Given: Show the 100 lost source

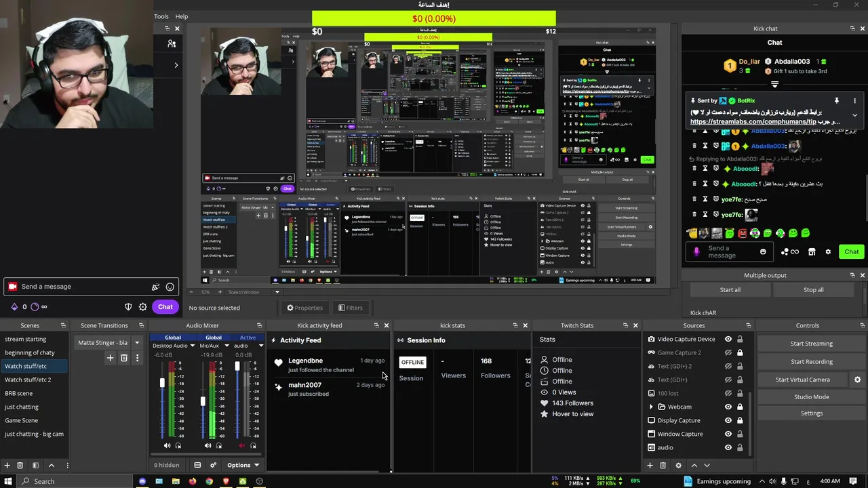Looking at the screenshot, I should click(x=728, y=393).
